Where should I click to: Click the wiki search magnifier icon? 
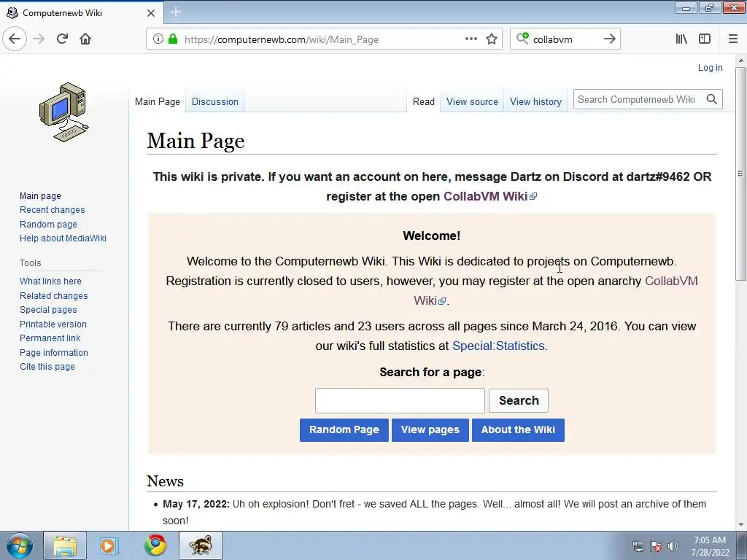[712, 99]
